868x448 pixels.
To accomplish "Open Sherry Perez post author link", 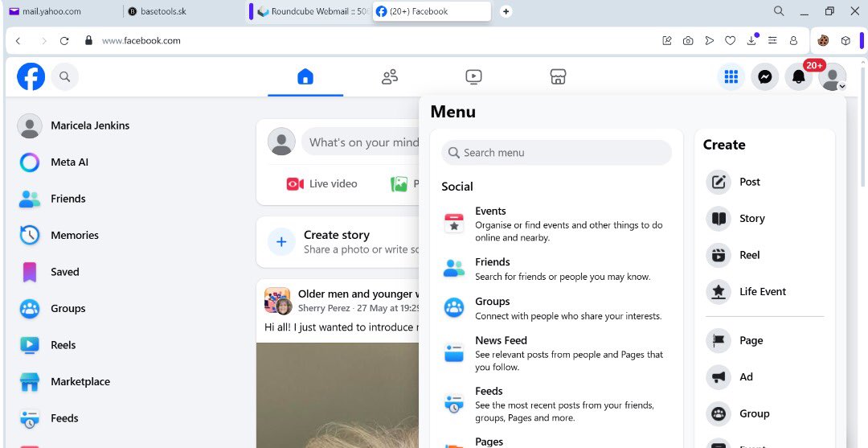I will [x=324, y=308].
